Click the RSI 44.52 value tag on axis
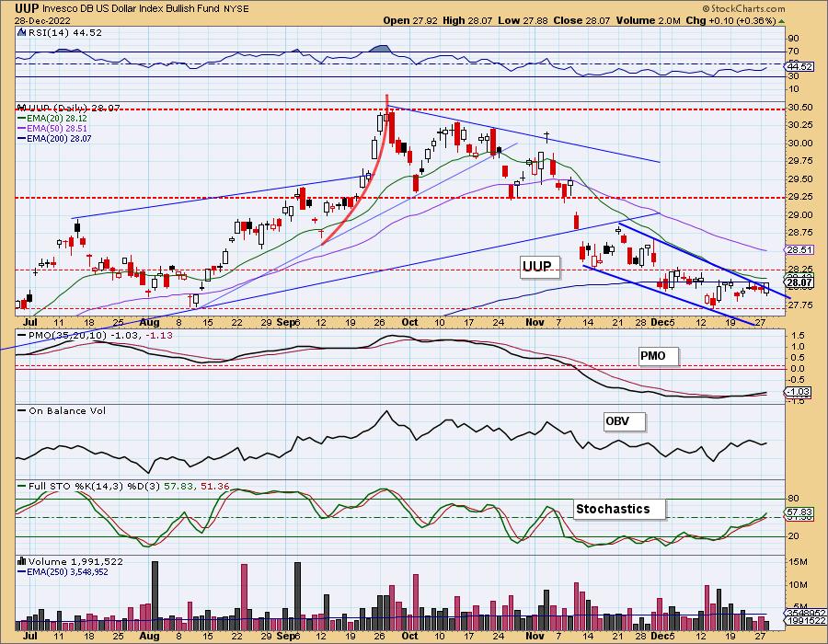 point(799,66)
